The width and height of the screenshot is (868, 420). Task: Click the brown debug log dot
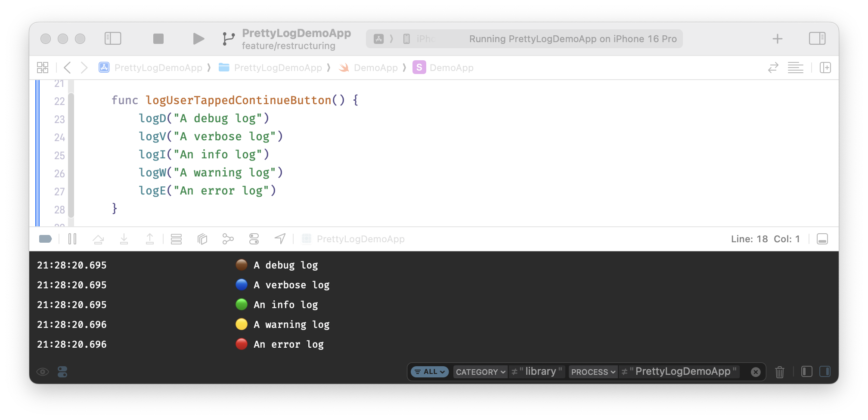[x=242, y=265]
